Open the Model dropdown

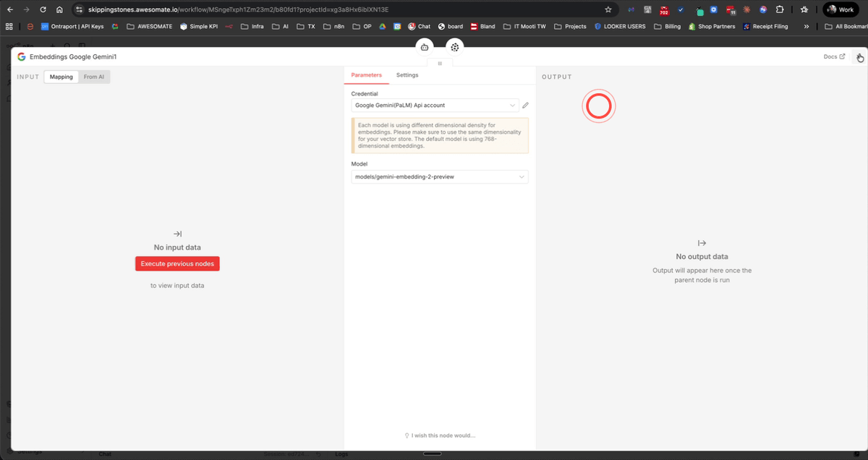coord(440,176)
